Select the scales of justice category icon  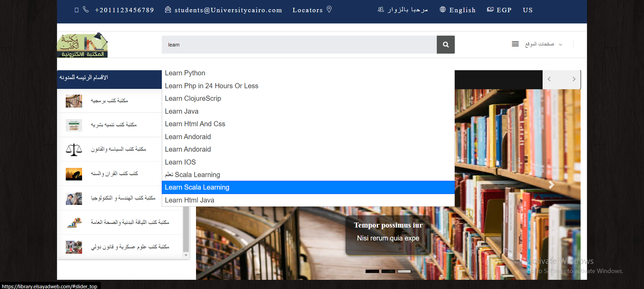tap(74, 150)
